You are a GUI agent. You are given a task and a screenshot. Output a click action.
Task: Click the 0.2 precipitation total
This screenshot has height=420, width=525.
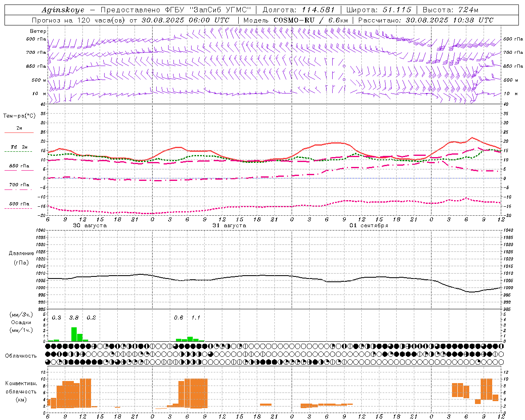91,318
